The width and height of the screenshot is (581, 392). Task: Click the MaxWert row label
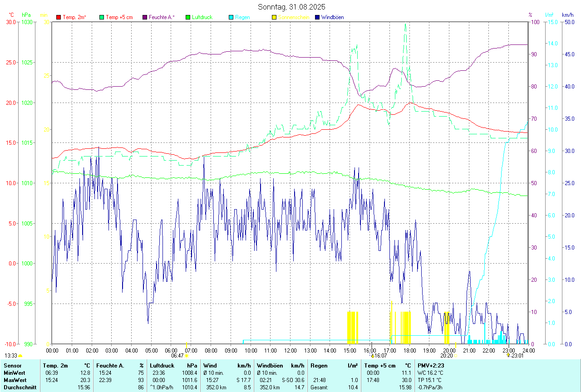pyautogui.click(x=15, y=380)
